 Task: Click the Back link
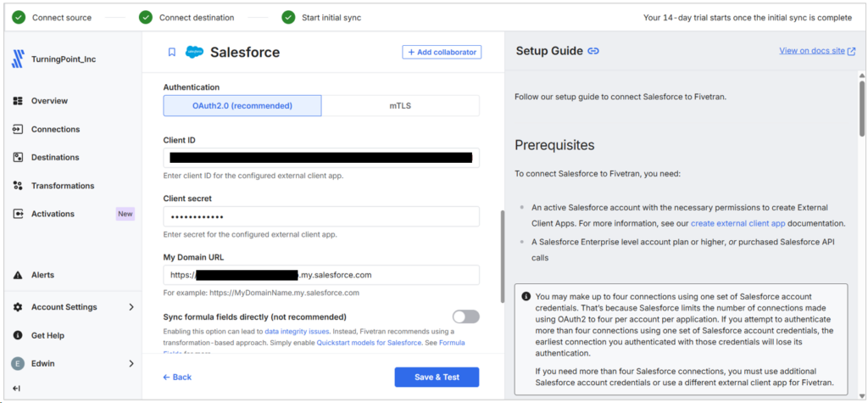177,377
